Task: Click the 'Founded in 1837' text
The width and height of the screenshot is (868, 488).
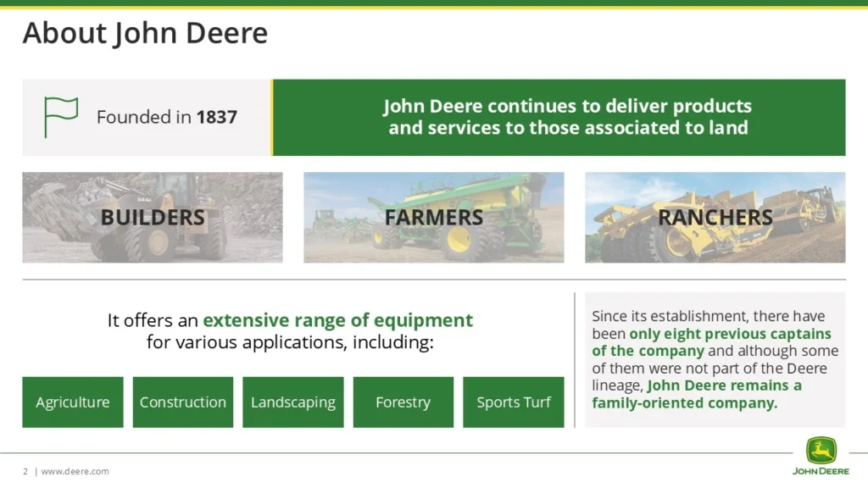Action: click(167, 117)
